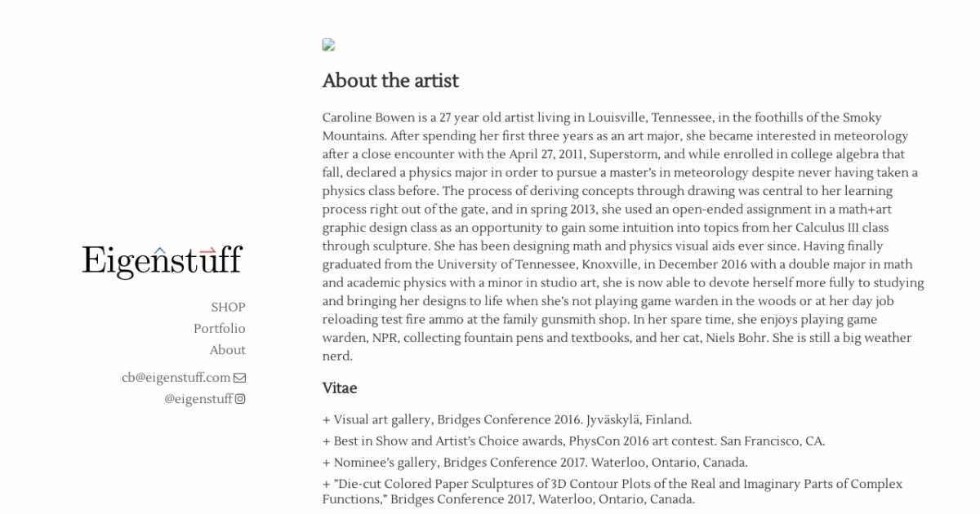Click the envelope icon beside the email
This screenshot has height=514, width=980.
click(239, 378)
